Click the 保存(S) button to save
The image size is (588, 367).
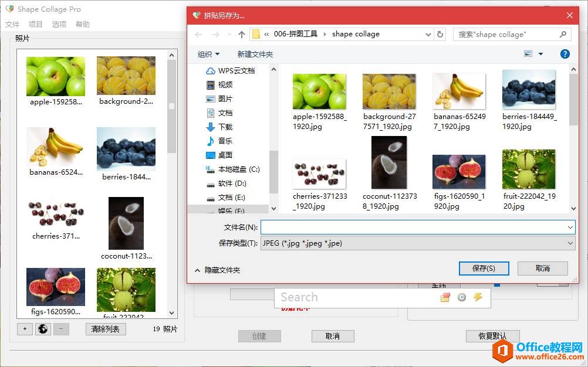(484, 267)
